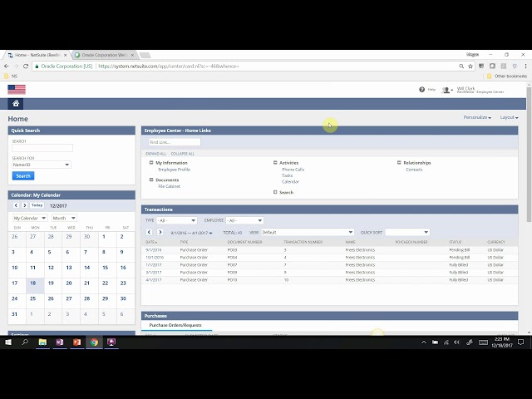Open the View Default dropdown
The image size is (532, 399).
point(308,232)
